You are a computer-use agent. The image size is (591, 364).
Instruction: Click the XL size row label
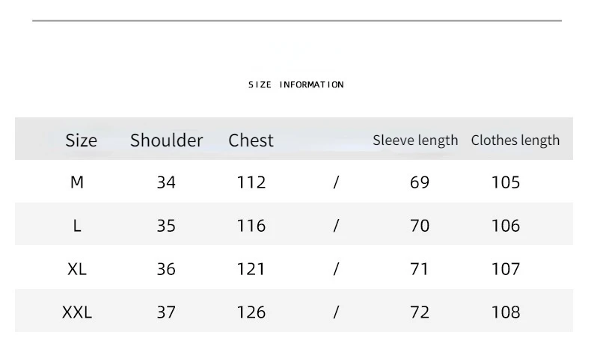click(x=77, y=269)
